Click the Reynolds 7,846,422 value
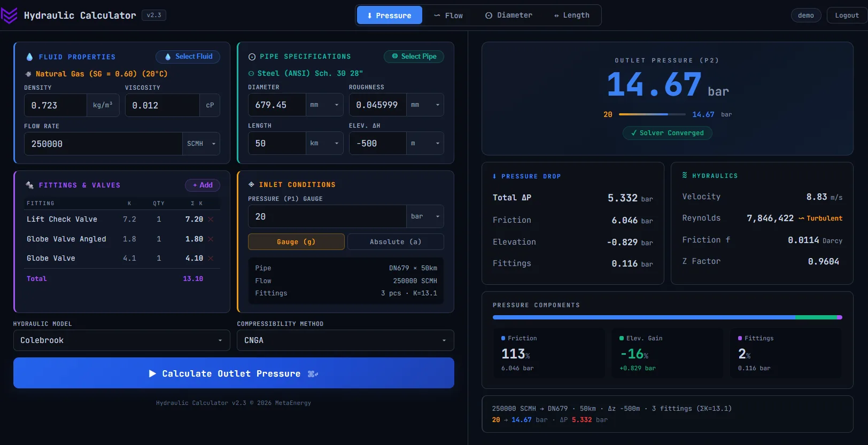This screenshot has width=868, height=445. coord(770,218)
